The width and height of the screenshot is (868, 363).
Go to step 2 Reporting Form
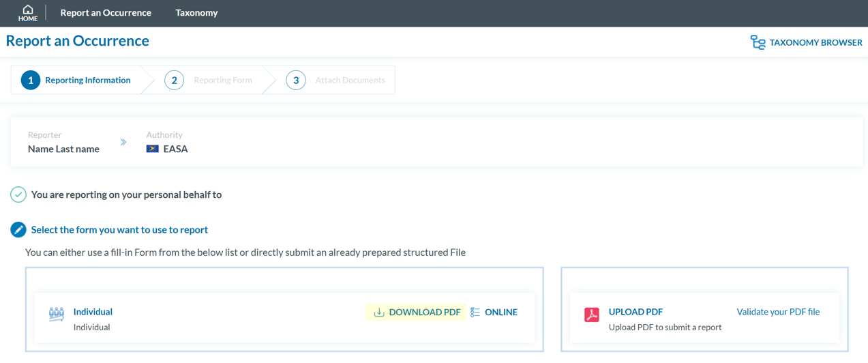[x=209, y=81]
